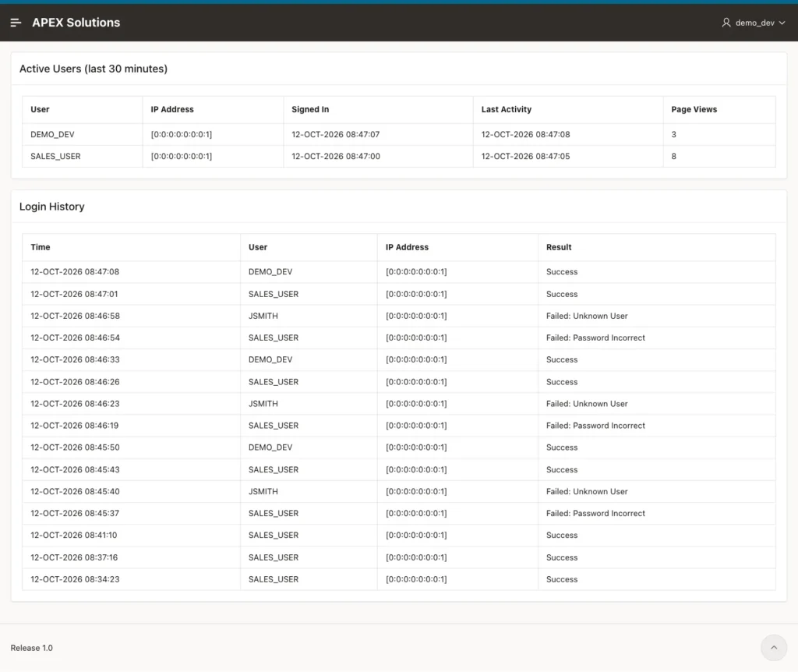Screen dimensions: 798x672
Task: Click the APEX Solutions app title
Action: (x=76, y=23)
